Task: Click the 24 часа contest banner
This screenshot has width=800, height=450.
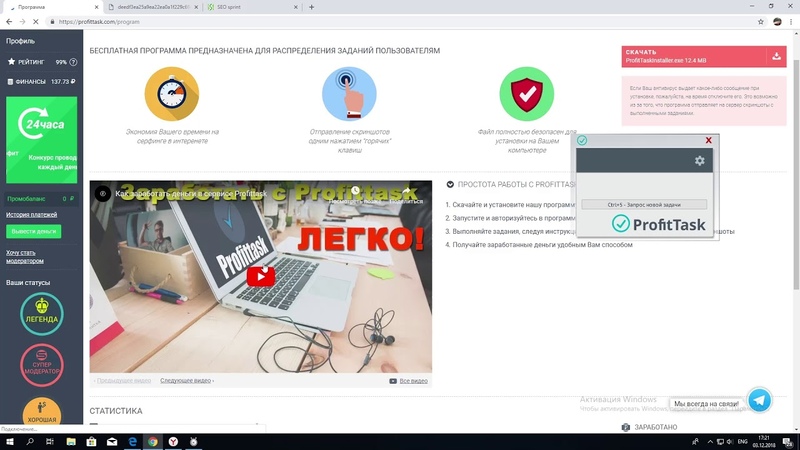Action: click(41, 140)
